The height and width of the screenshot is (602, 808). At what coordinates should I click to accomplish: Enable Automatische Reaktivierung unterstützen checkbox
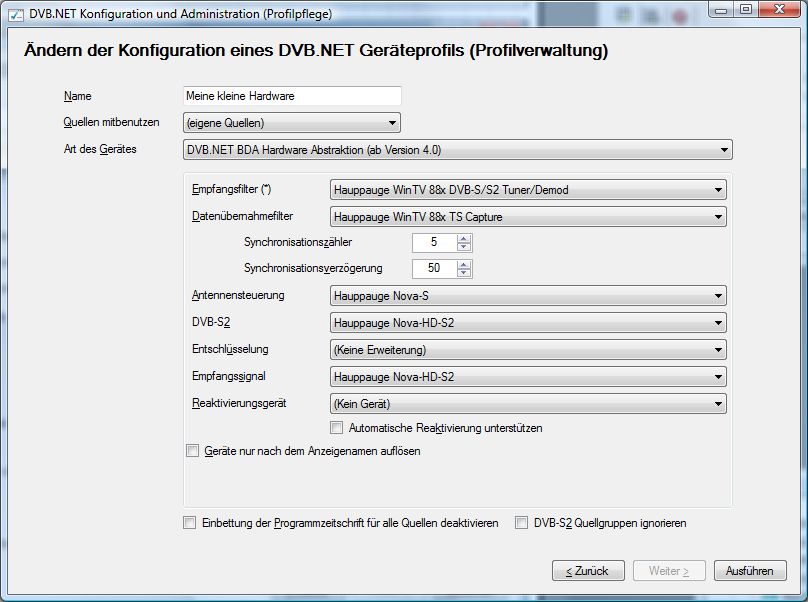pos(337,428)
